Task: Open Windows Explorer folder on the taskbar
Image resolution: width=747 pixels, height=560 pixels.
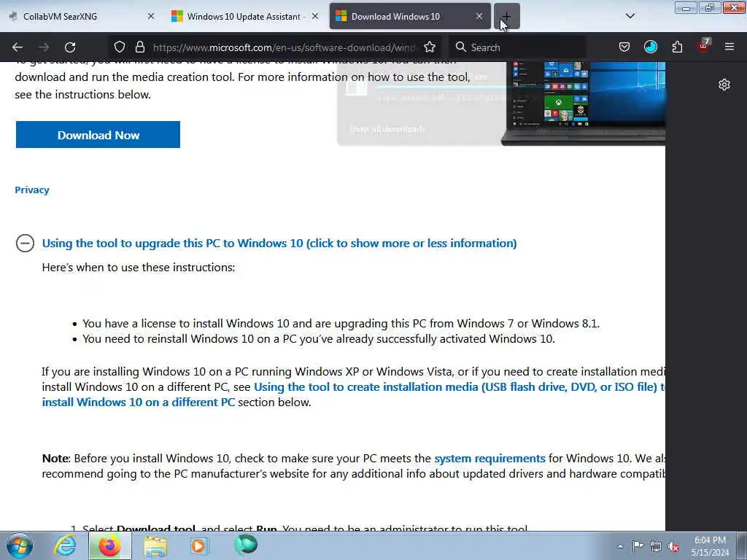Action: pos(155,545)
